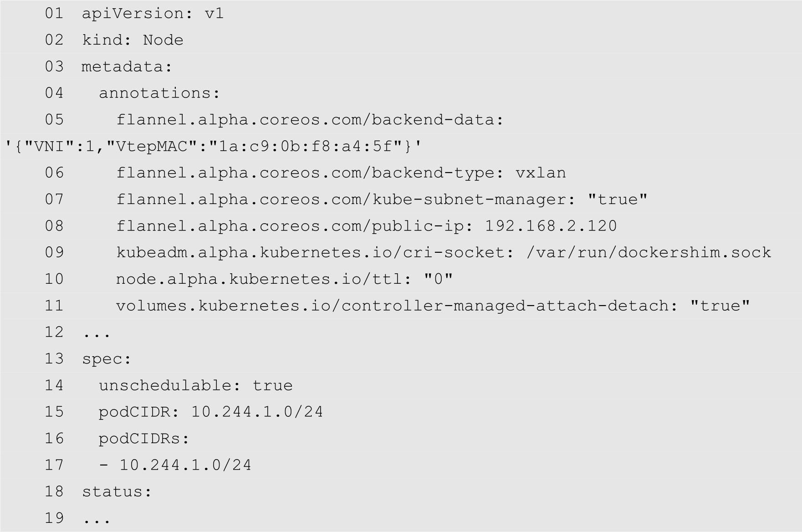Click the podCIDR value on line 15
Screen dimensions: 802x532
pos(257,412)
